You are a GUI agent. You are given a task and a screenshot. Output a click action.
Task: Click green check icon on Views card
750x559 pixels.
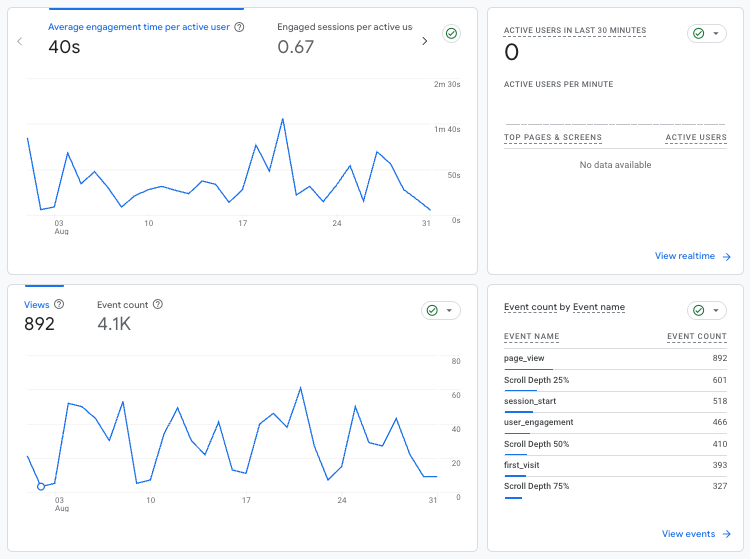[x=432, y=311]
